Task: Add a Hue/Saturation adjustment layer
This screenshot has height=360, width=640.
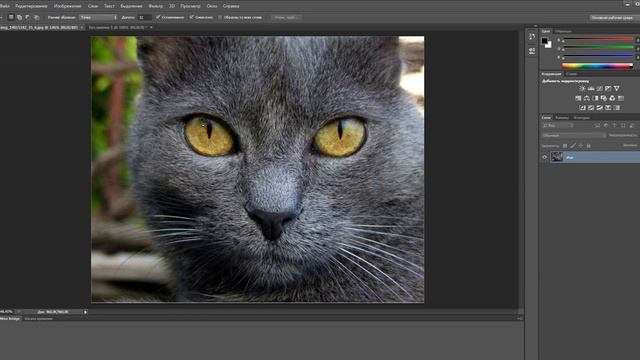Action: pyautogui.click(x=578, y=98)
